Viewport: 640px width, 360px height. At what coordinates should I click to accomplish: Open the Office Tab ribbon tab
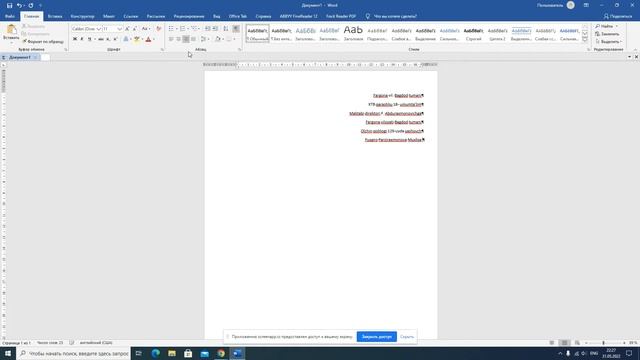[238, 16]
